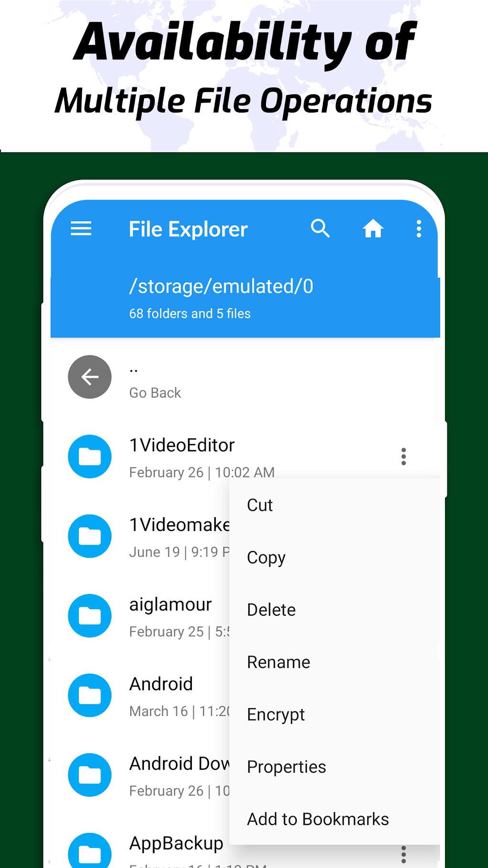The width and height of the screenshot is (488, 868).
Task: Tap the Go Back arrow icon
Action: click(x=90, y=377)
